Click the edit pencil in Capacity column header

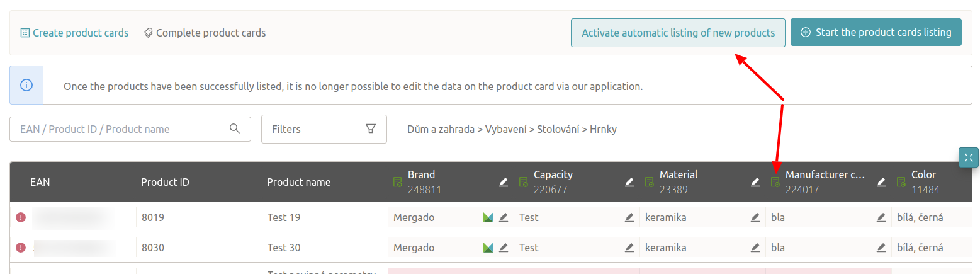629,182
